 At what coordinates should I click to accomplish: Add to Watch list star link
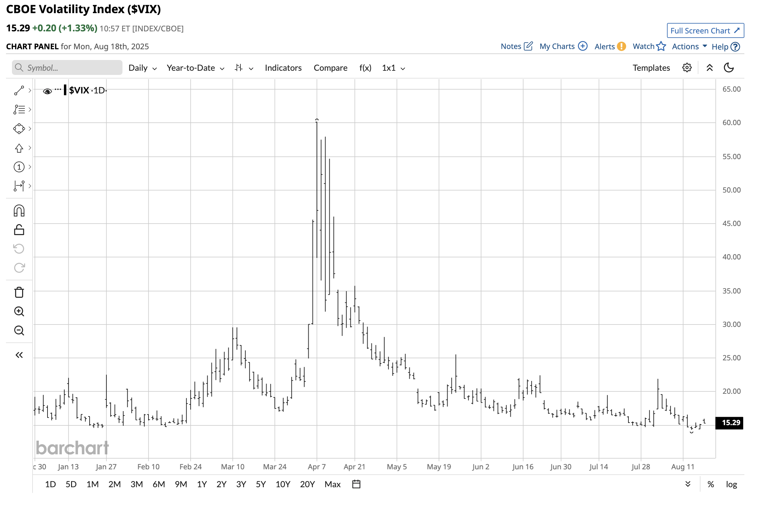click(x=649, y=46)
